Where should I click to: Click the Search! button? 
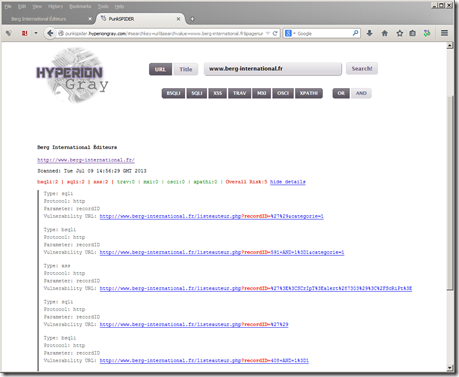pyautogui.click(x=362, y=69)
